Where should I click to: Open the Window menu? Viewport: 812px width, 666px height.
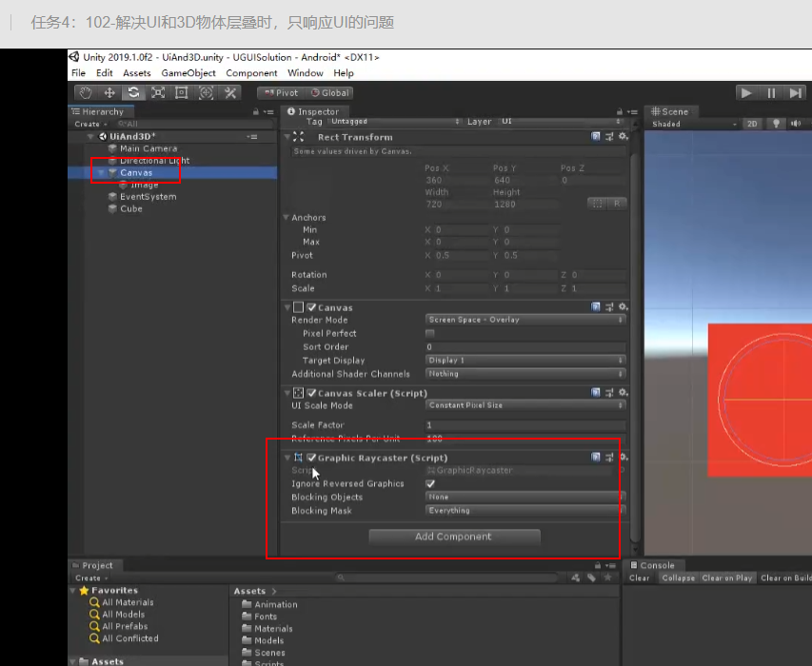click(306, 73)
